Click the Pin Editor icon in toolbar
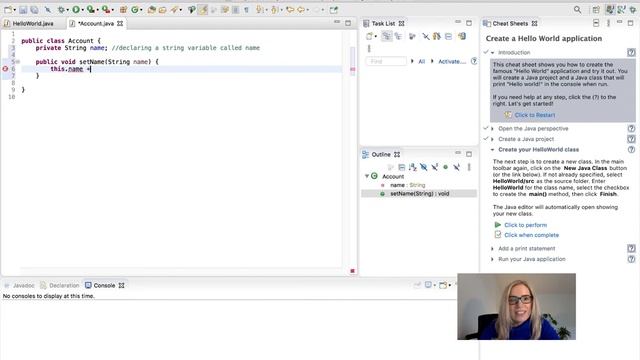The image size is (640, 360). [x=334, y=9]
